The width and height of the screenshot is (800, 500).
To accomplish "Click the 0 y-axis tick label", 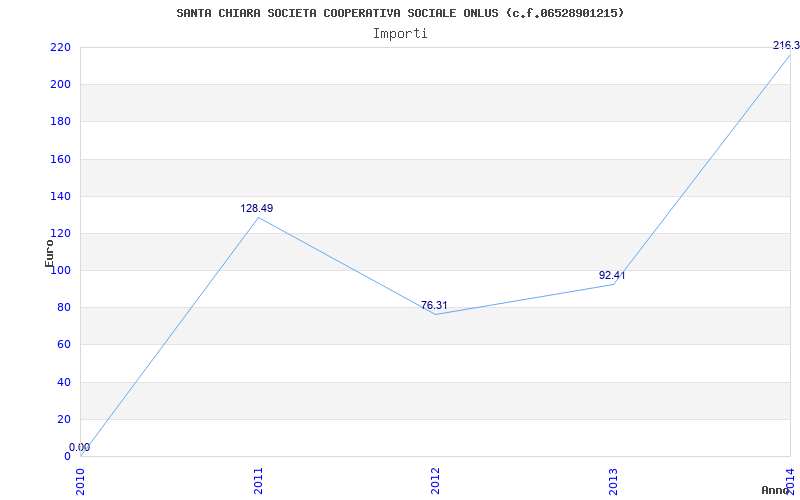I will (67, 457).
